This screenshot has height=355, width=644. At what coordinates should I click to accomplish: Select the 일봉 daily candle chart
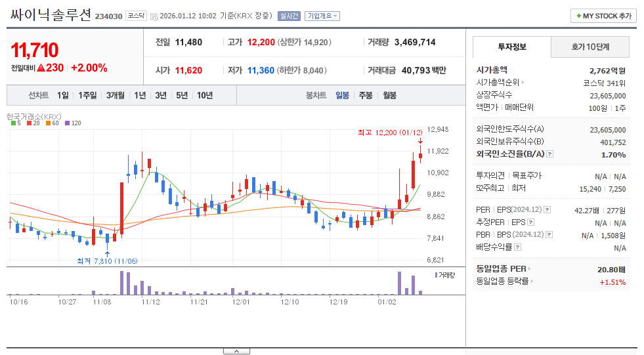click(x=342, y=95)
